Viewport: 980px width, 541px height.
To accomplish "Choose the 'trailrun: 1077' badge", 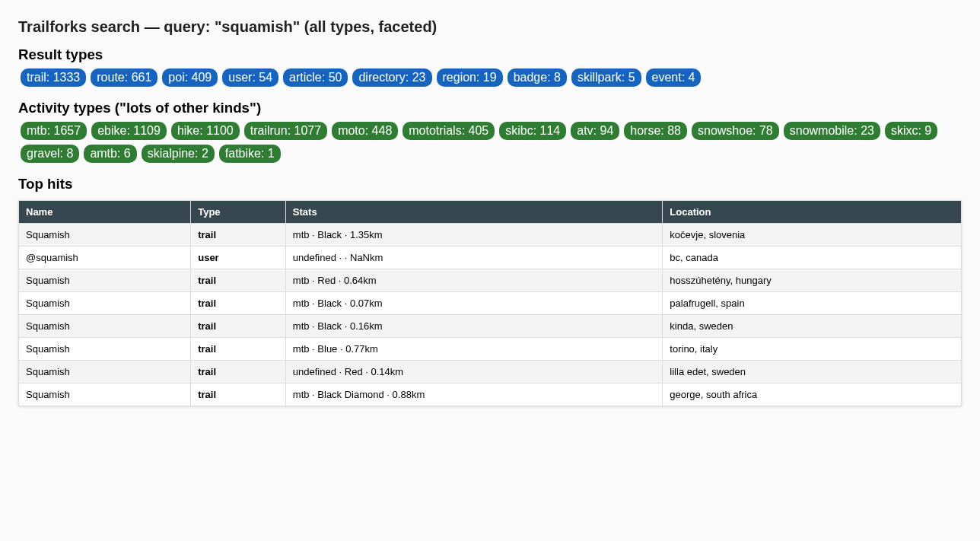I will pos(285,131).
